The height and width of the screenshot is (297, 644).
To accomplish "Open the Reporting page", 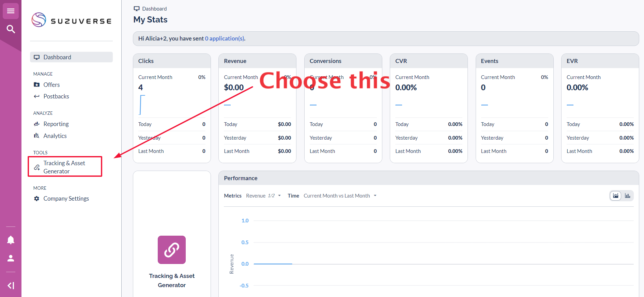I will (x=56, y=124).
